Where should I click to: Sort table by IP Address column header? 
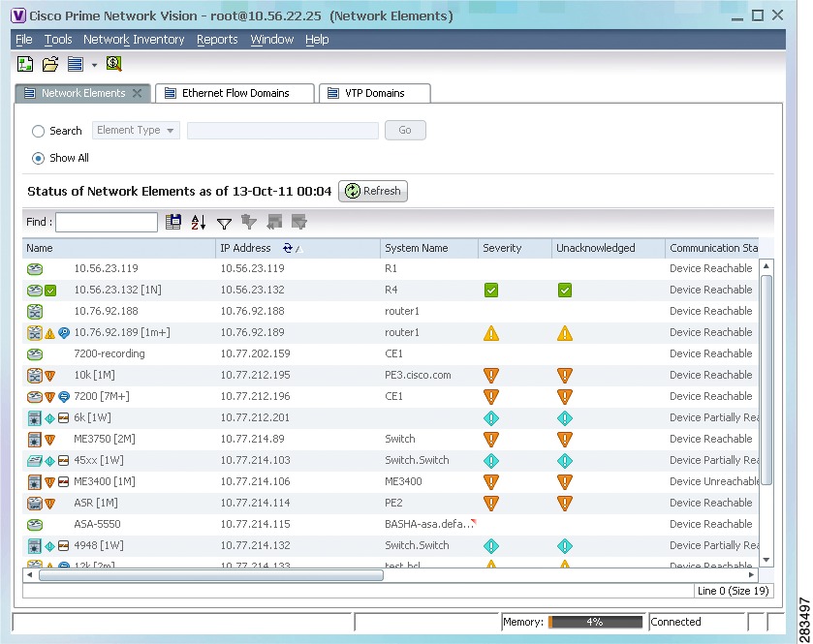[x=297, y=248]
